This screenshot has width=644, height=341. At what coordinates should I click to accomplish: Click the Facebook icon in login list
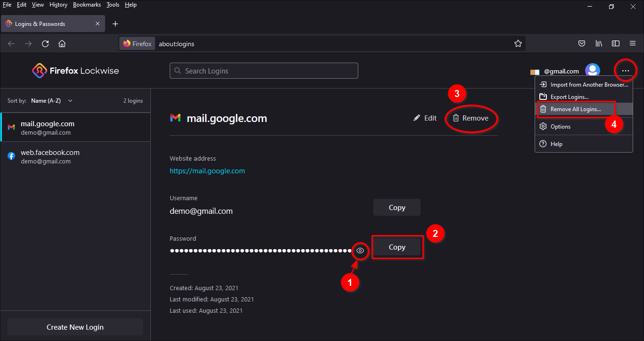(x=11, y=156)
